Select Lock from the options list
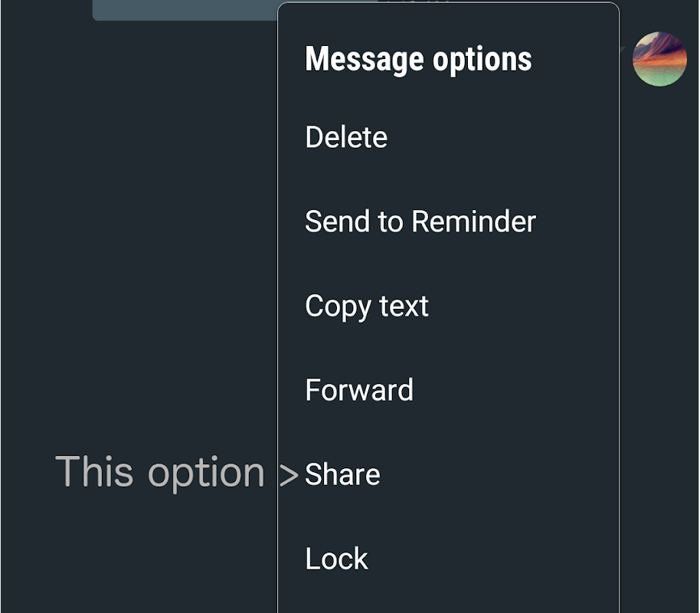 point(448,559)
